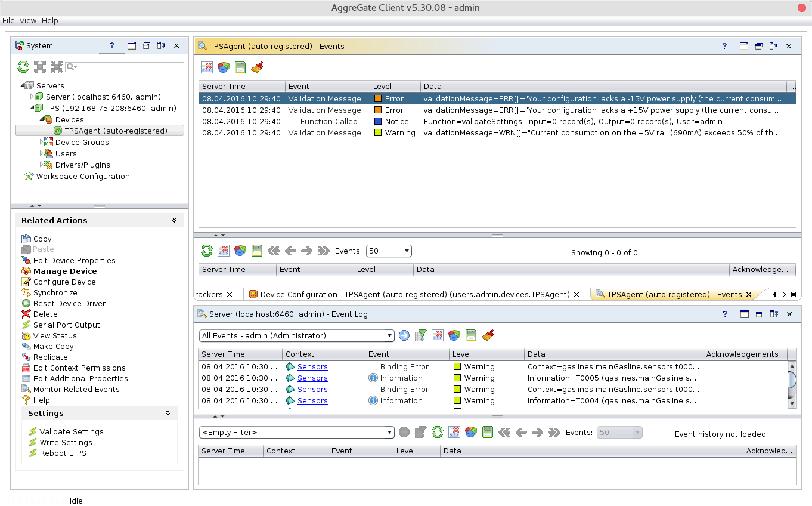Screen dimensions: 812x506
Task: Open help for the System panel
Action: tap(112, 45)
